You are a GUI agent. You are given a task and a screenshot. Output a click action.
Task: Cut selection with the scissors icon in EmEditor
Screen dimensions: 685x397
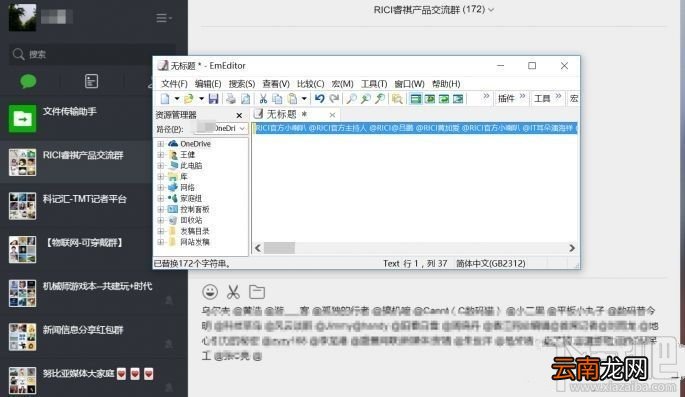pos(263,99)
